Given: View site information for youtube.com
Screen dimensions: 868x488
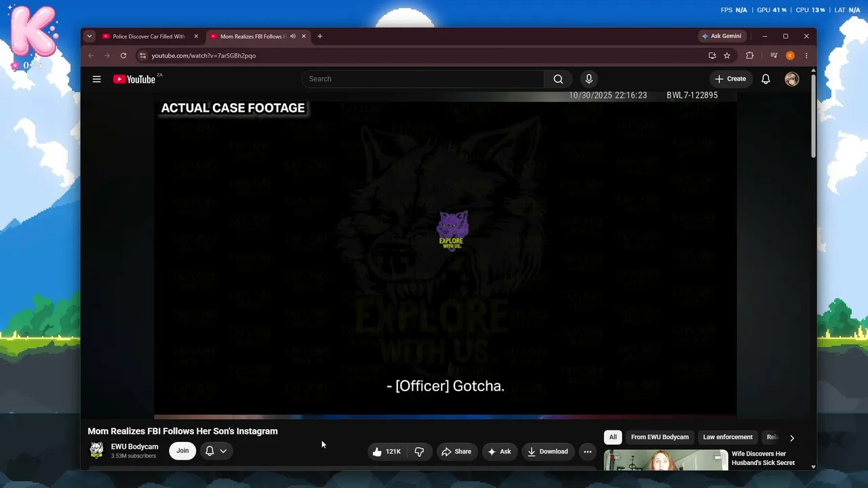Looking at the screenshot, I should [x=142, y=56].
